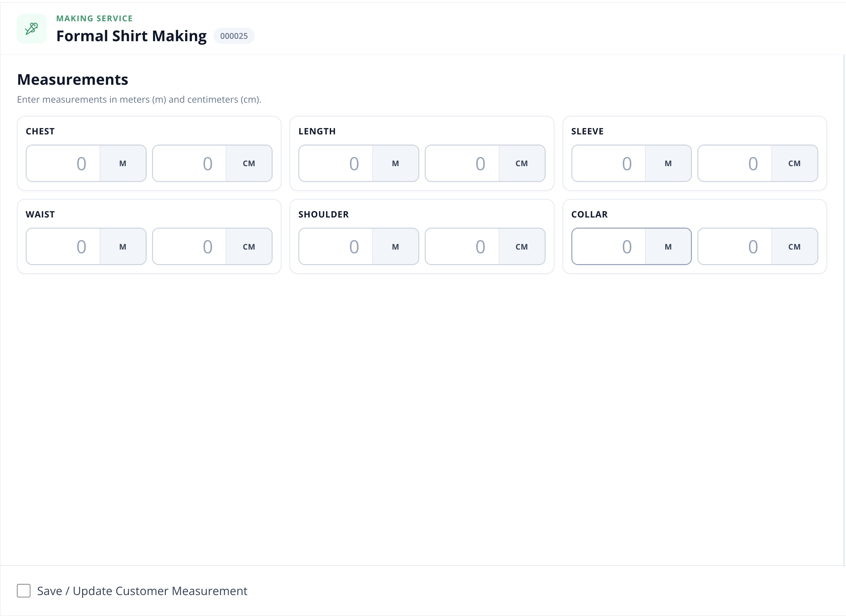Click the needle icon beside Formal Shirt Making
The image size is (846, 616).
[32, 29]
